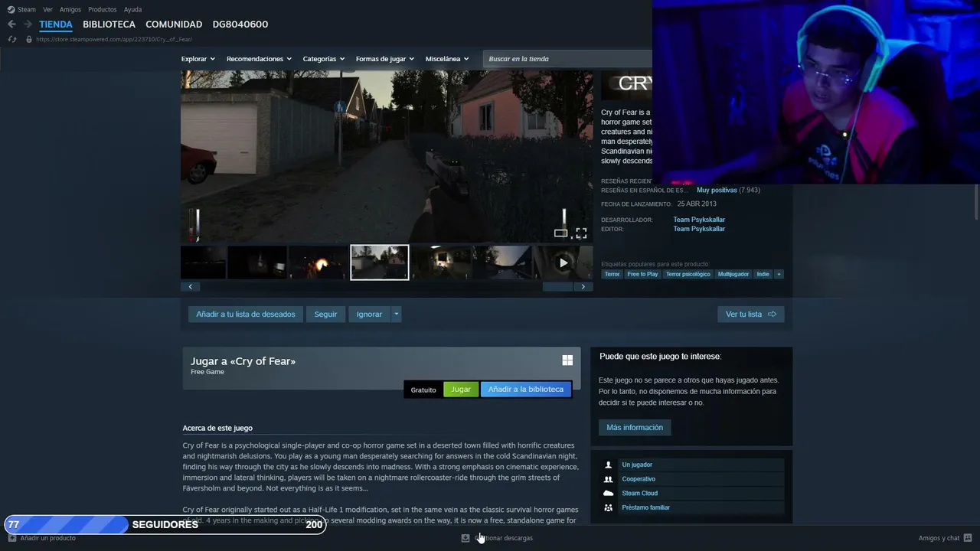Click the Seguir button

325,315
